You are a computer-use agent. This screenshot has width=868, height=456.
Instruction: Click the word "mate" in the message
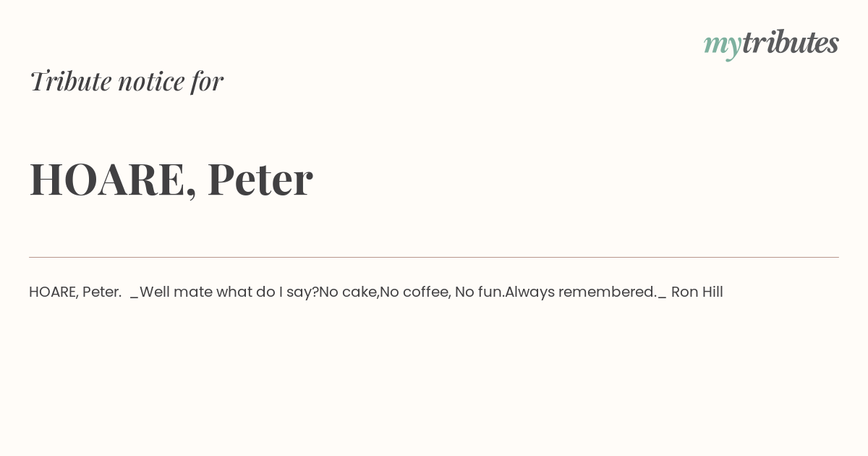click(192, 292)
